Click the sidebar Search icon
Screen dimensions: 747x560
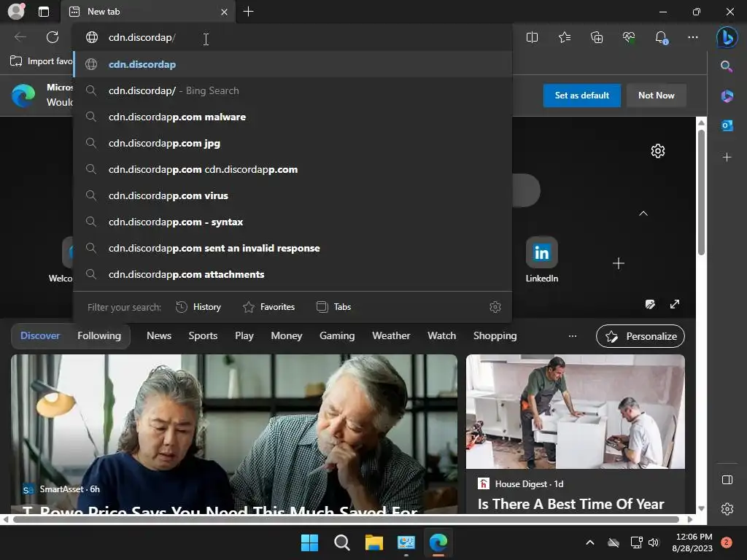[x=727, y=66]
